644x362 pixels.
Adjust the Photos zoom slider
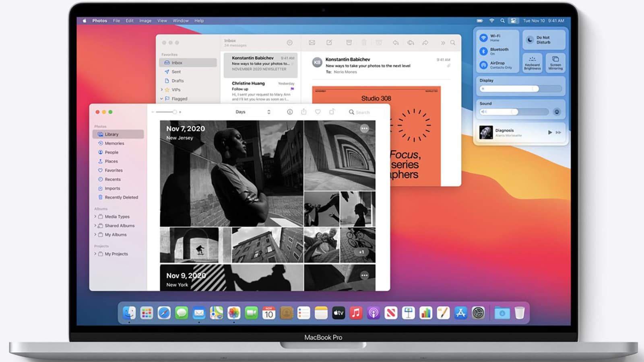click(166, 112)
